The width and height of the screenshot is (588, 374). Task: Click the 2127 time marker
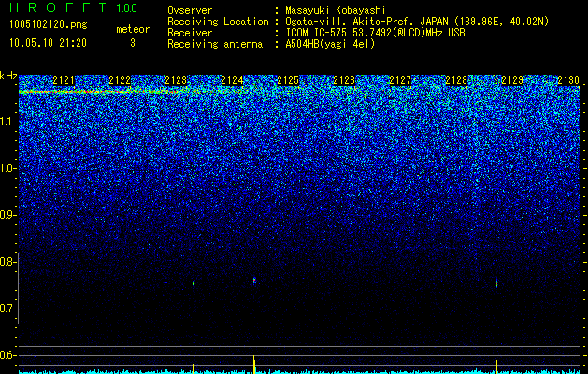(x=400, y=80)
